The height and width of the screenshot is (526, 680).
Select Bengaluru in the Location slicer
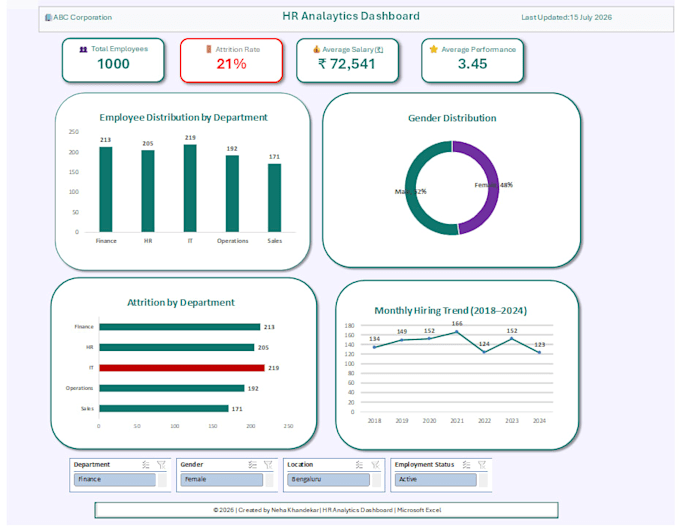[328, 480]
